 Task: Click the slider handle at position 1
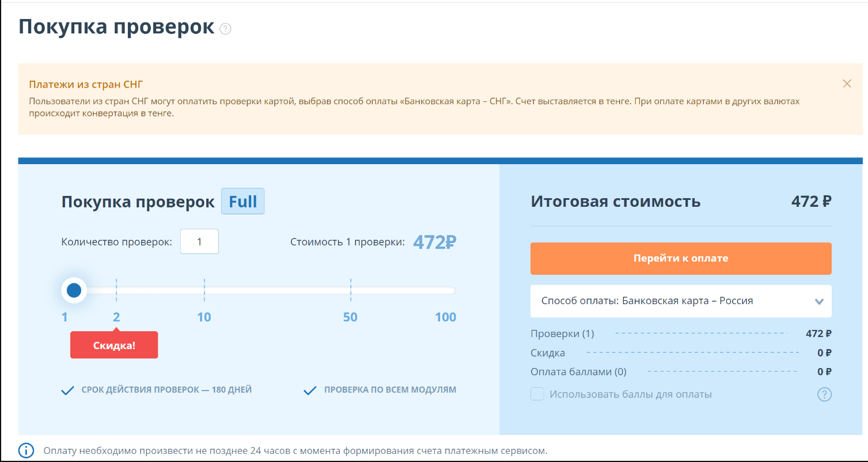pyautogui.click(x=74, y=290)
